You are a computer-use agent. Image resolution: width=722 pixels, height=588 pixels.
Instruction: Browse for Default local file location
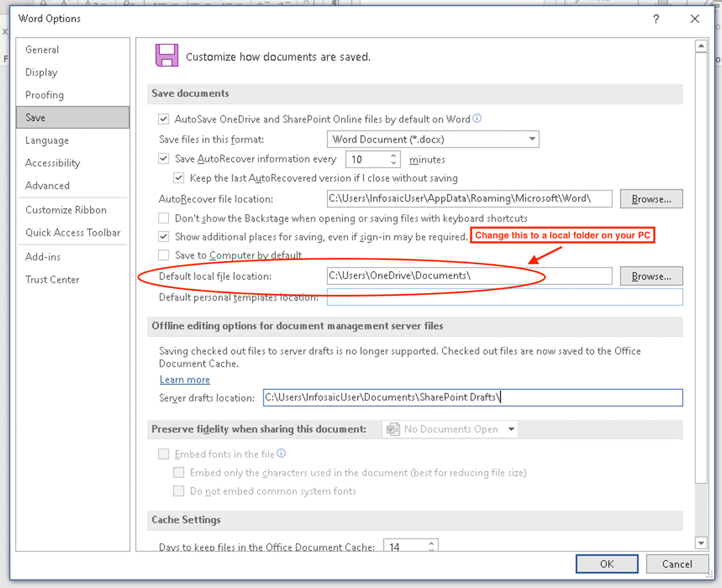coord(651,276)
